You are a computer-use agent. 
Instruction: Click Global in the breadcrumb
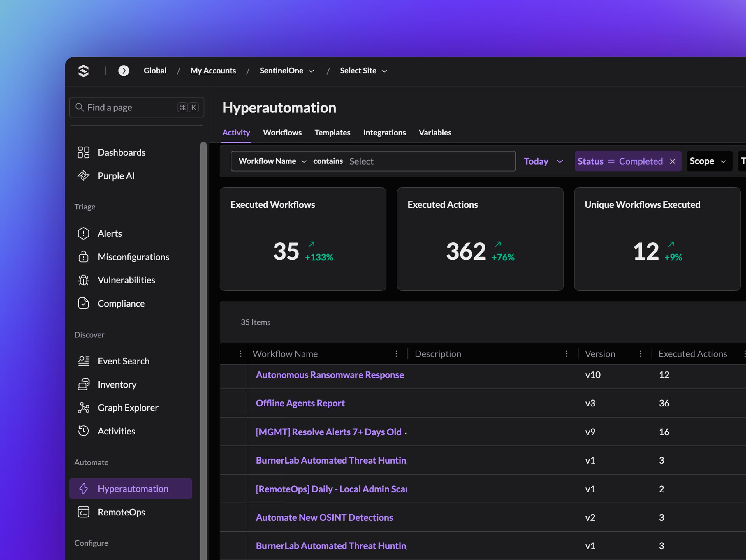[155, 71]
